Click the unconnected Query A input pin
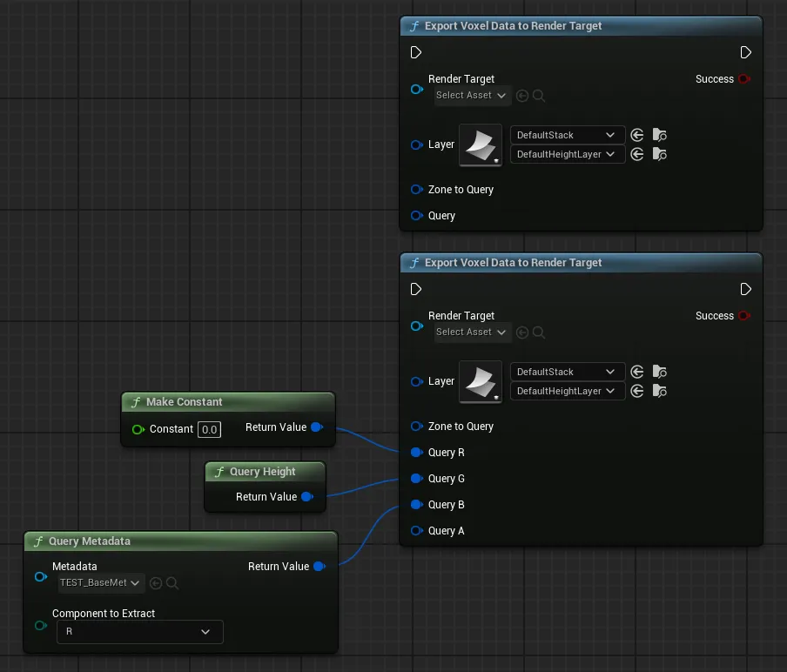The width and height of the screenshot is (787, 672). tap(416, 531)
